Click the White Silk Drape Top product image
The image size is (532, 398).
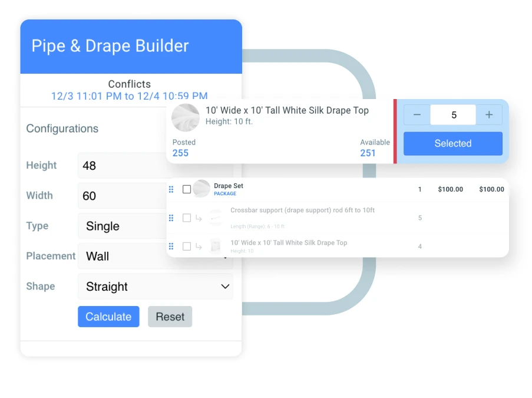tap(186, 117)
